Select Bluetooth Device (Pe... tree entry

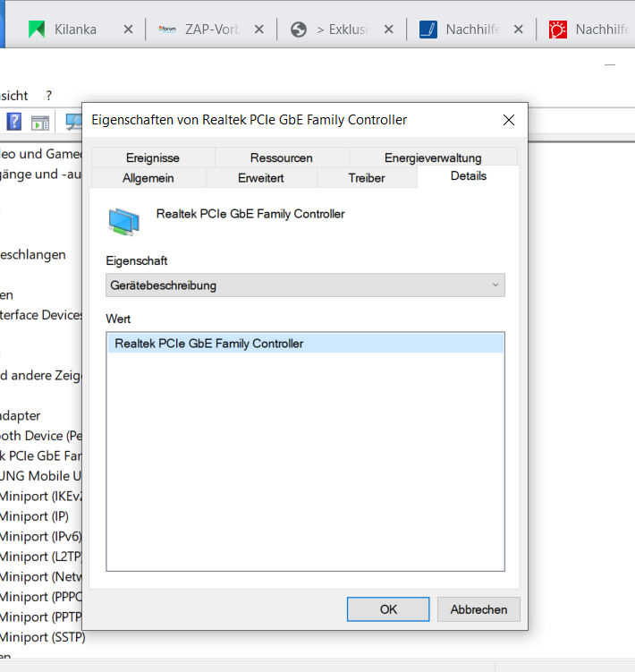point(41,436)
